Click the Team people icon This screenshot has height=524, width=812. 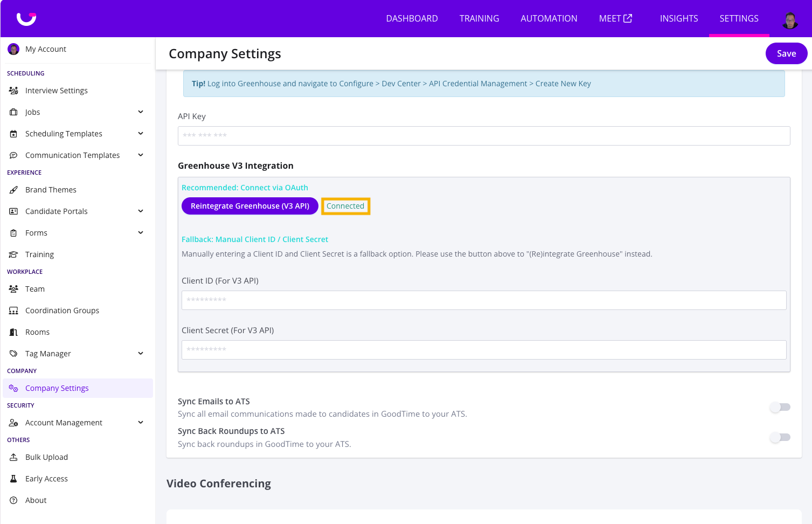point(13,289)
